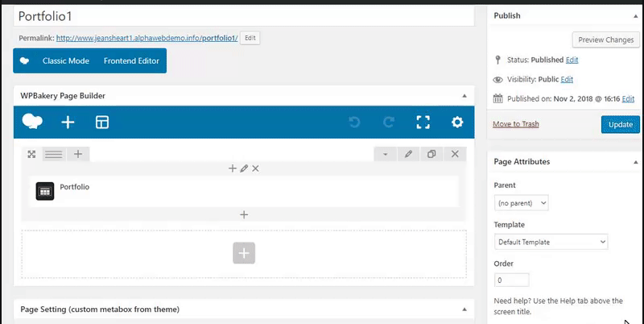The width and height of the screenshot is (644, 324).
Task: Open page builder settings gear
Action: (457, 123)
